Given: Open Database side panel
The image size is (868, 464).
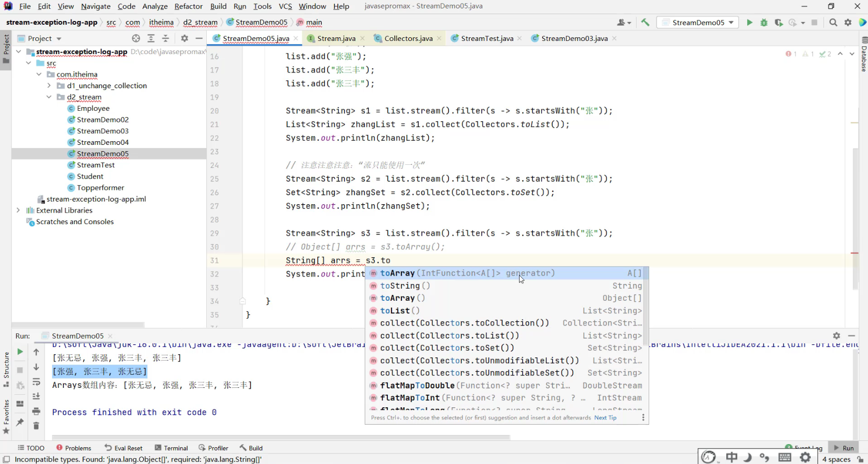Looking at the screenshot, I should tap(864, 55).
